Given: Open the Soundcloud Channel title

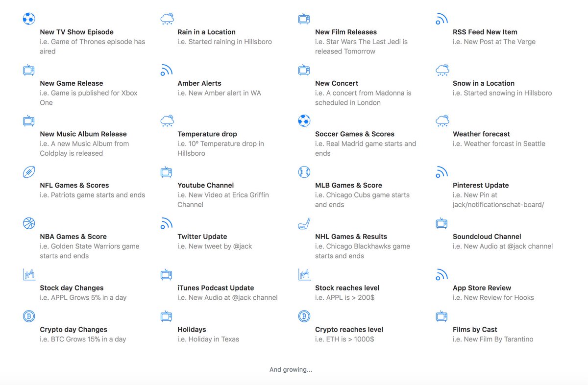Looking at the screenshot, I should pos(487,237).
